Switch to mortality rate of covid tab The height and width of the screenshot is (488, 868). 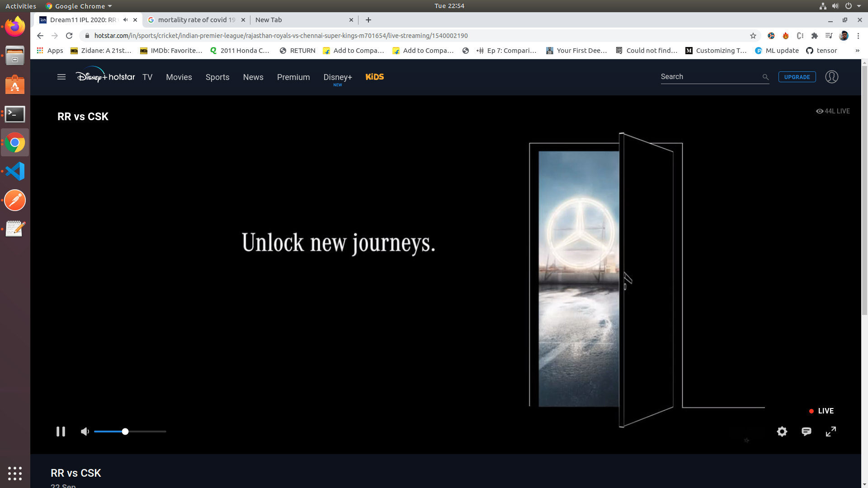(x=197, y=20)
